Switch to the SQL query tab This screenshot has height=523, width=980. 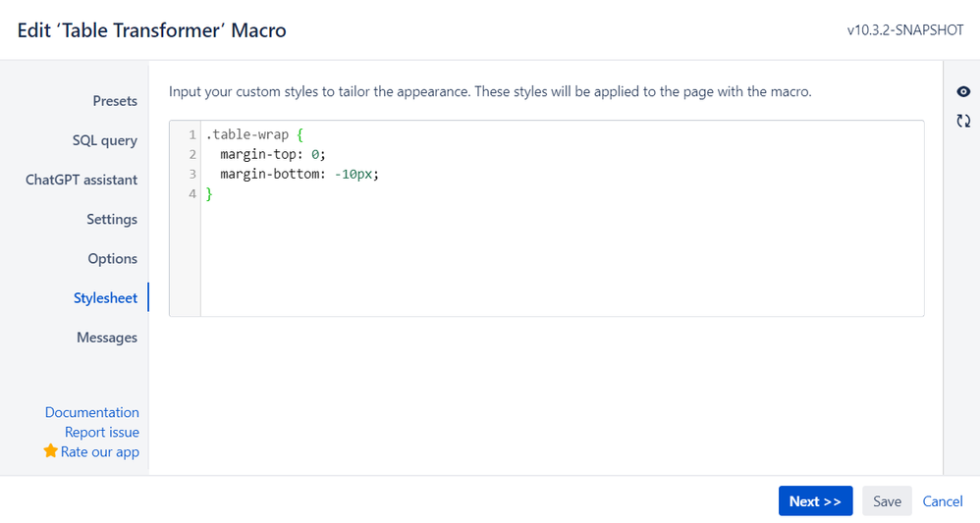pos(104,140)
